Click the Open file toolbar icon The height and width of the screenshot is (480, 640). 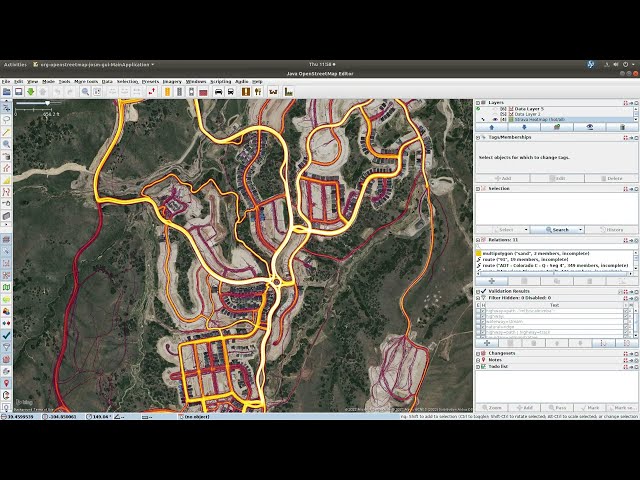tap(7, 92)
